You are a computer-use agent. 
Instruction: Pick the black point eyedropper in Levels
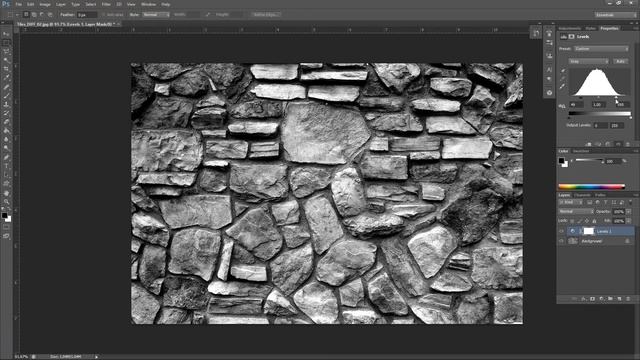563,71
